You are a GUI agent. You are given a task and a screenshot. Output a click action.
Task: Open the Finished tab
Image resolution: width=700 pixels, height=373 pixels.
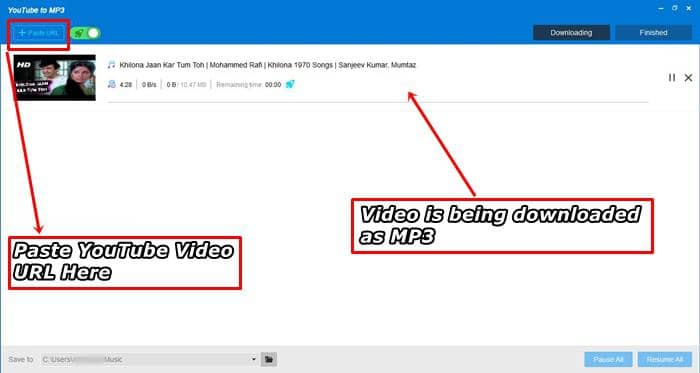653,33
